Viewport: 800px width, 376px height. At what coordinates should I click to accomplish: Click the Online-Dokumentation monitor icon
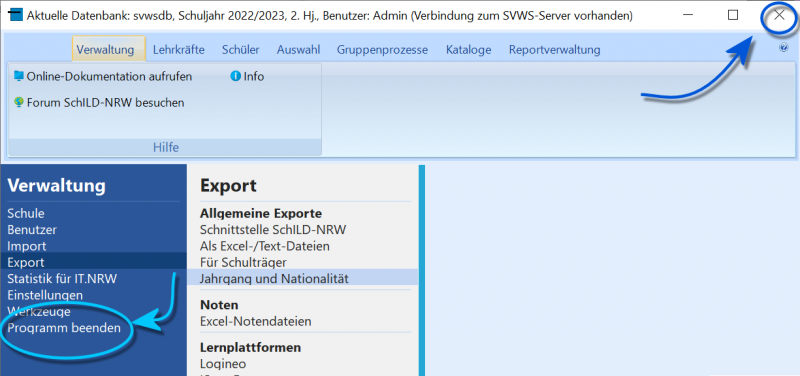(19, 77)
